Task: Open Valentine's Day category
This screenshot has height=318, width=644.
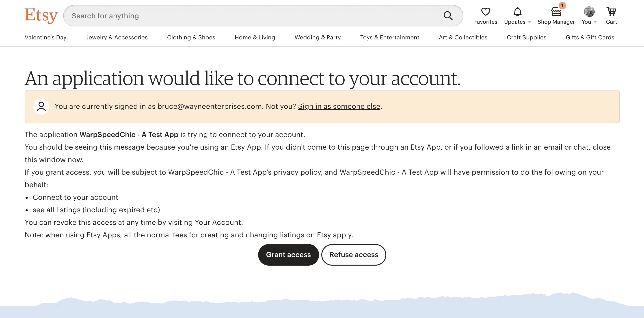Action: [x=45, y=37]
